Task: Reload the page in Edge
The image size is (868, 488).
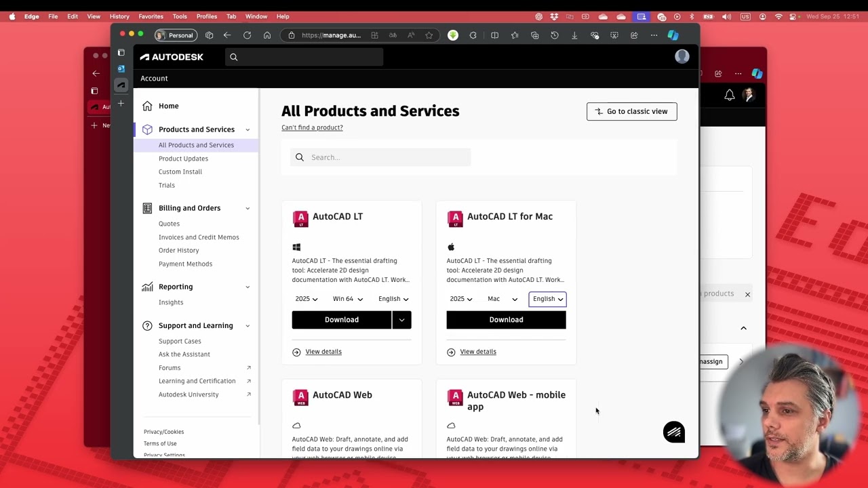Action: [247, 35]
